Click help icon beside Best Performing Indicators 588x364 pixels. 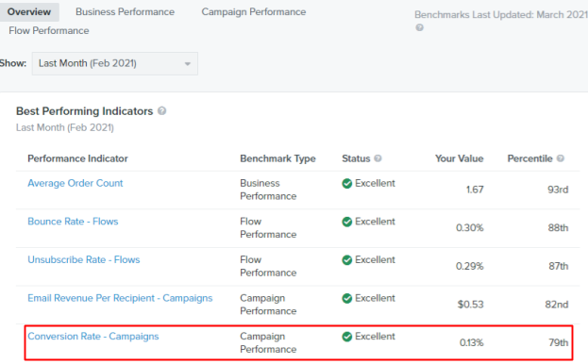(161, 111)
